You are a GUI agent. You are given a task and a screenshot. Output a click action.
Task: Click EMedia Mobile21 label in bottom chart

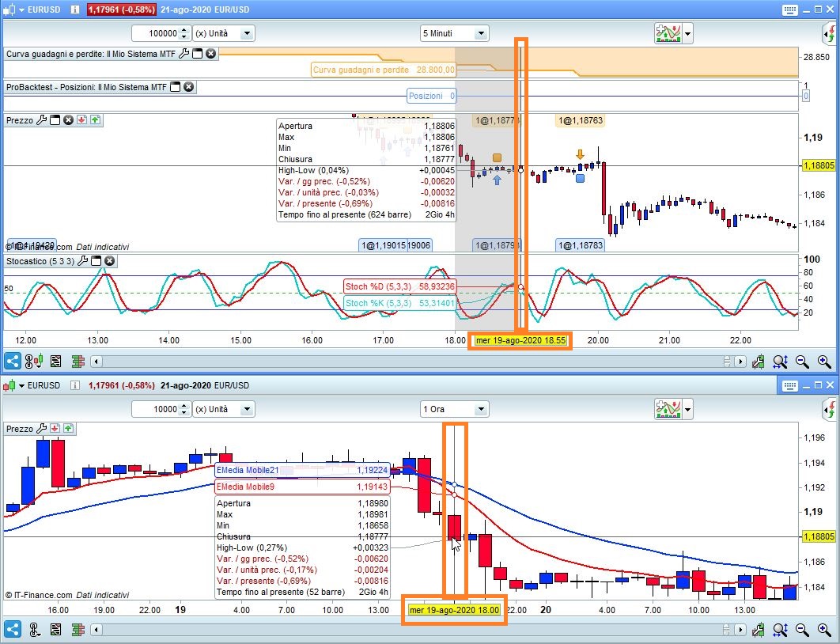(x=301, y=470)
